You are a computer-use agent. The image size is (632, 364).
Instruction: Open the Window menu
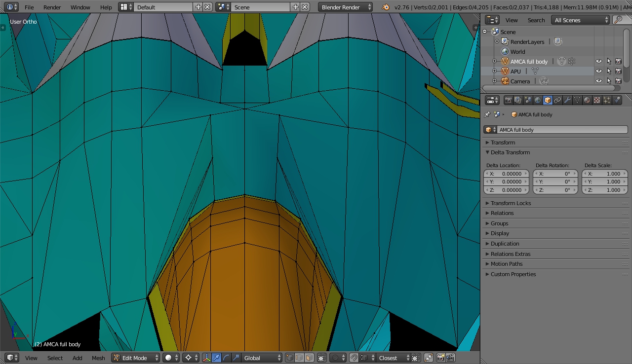pyautogui.click(x=80, y=7)
